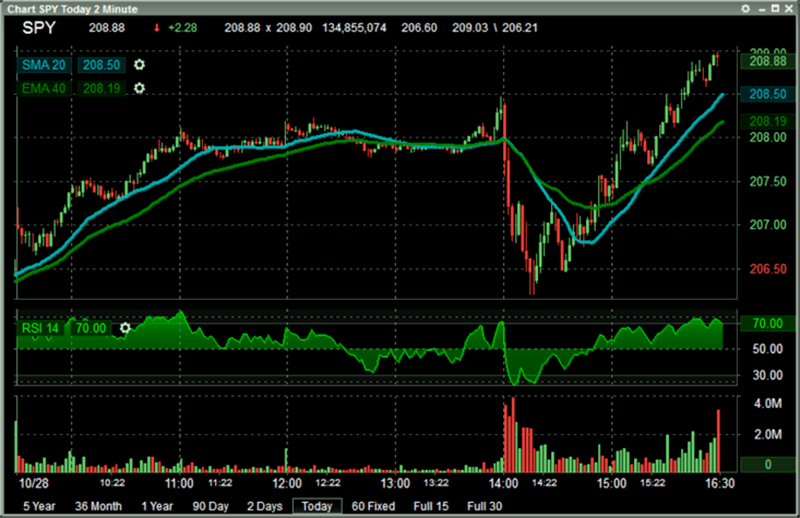Click the 60 Fixed range button

(x=373, y=506)
